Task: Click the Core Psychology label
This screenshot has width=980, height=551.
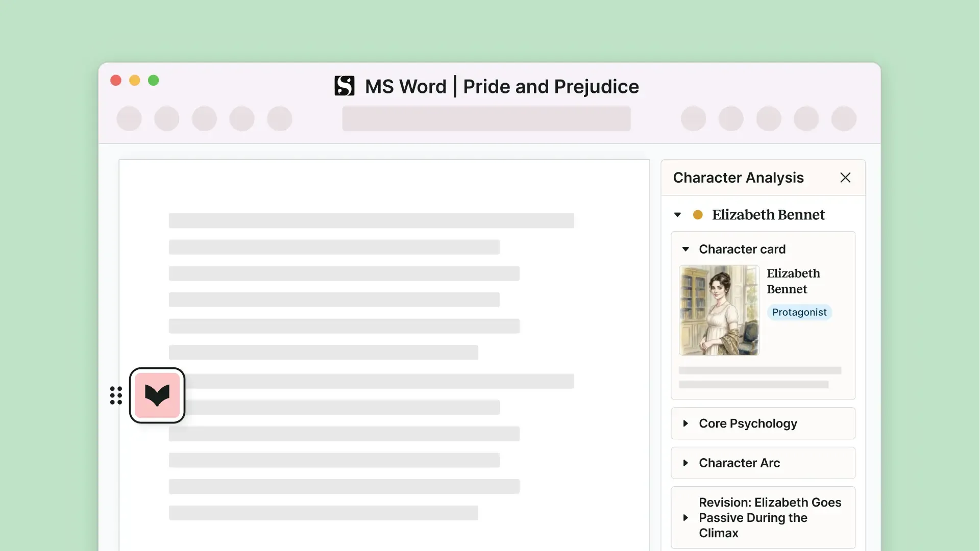Action: (748, 423)
